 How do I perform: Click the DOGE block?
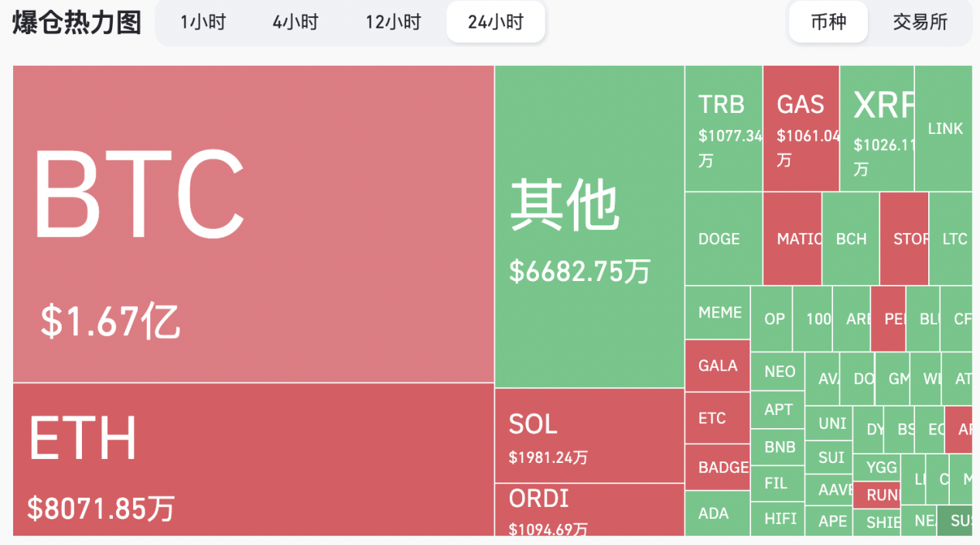click(x=719, y=238)
